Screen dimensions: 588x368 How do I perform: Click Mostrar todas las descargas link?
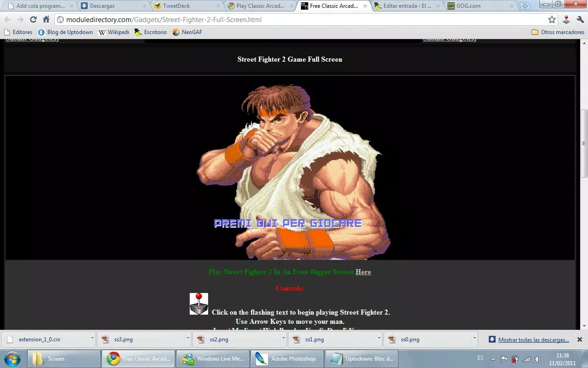pyautogui.click(x=534, y=340)
